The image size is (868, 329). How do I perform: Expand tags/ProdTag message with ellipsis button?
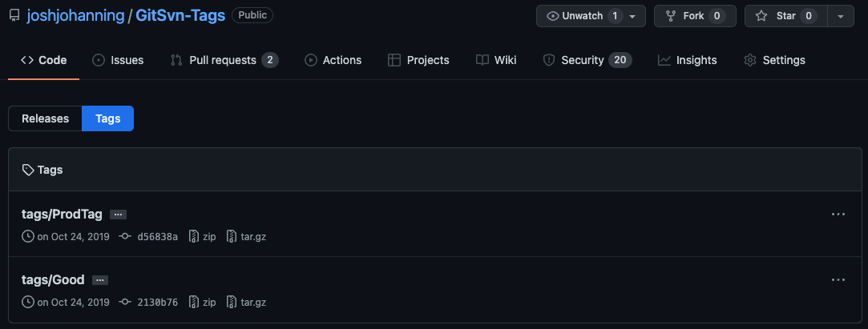tap(118, 215)
